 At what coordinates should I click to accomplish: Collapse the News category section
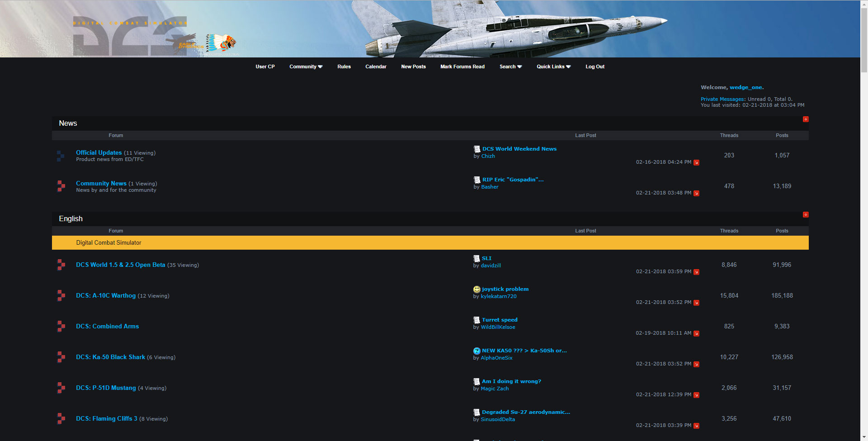(806, 119)
